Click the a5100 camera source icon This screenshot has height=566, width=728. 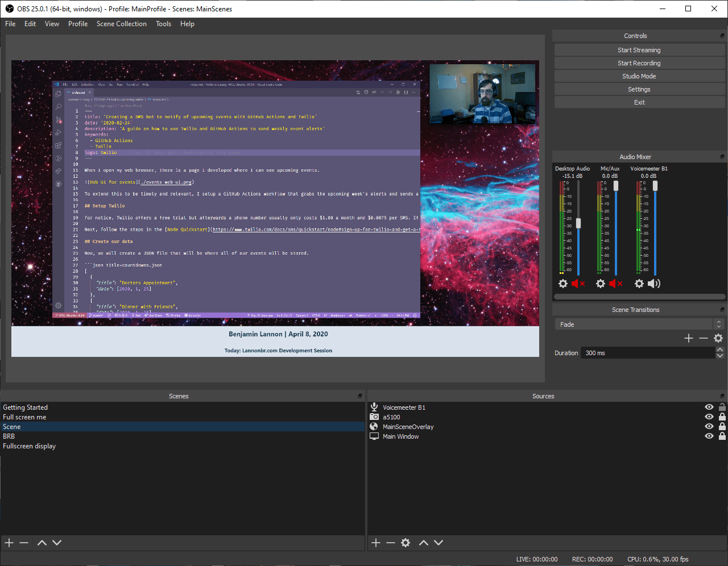click(374, 417)
